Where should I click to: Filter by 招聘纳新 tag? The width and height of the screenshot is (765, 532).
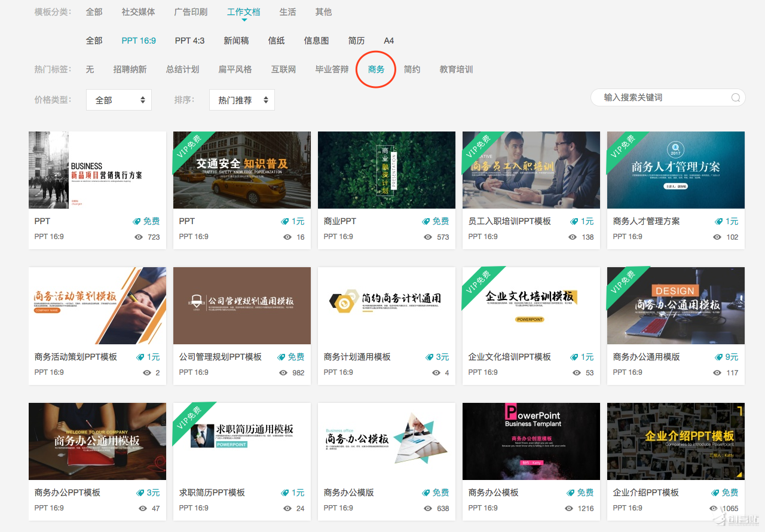tap(130, 69)
